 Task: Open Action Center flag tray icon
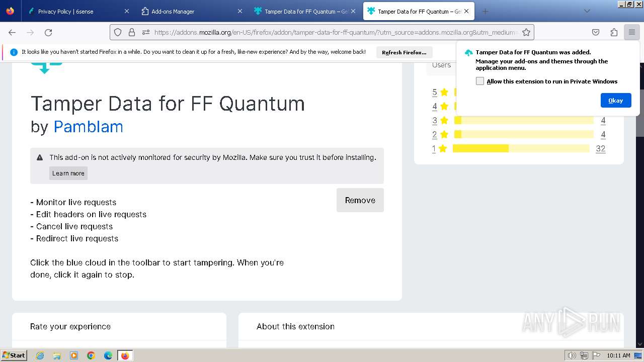coord(596,355)
